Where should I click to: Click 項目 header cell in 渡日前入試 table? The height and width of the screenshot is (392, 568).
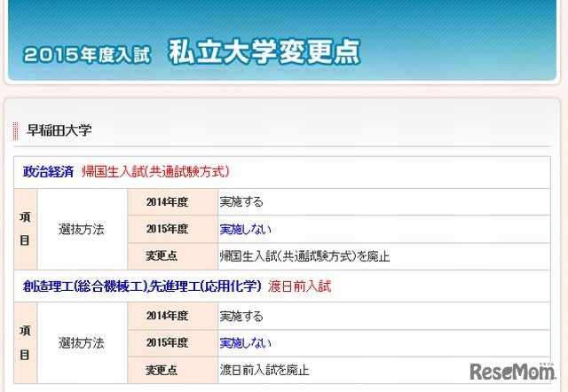click(26, 342)
